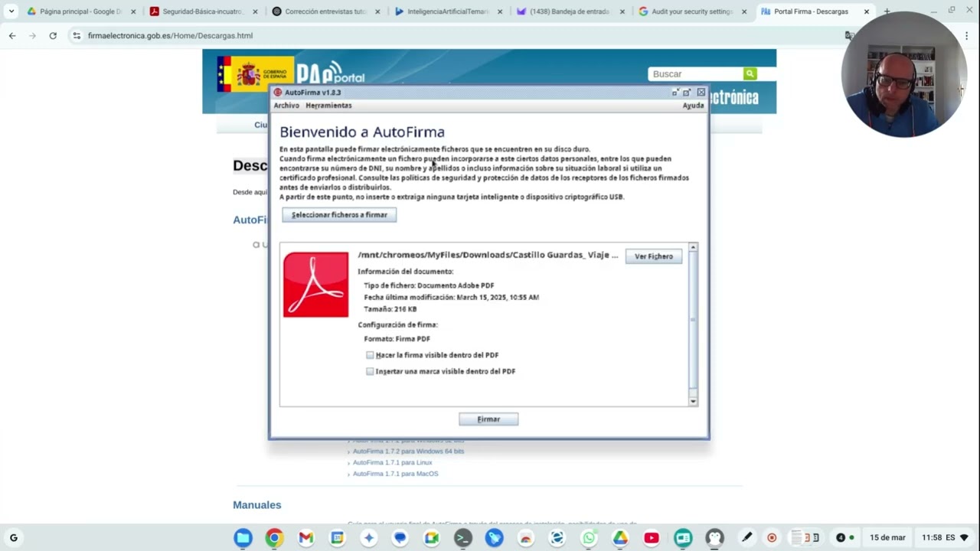
Task: Click the 'Manuales' heading on the portal
Action: [257, 505]
